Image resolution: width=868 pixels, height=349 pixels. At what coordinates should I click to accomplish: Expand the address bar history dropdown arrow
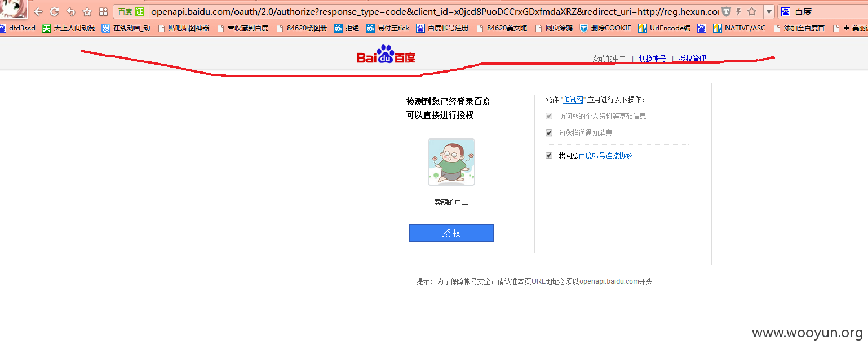click(x=769, y=12)
